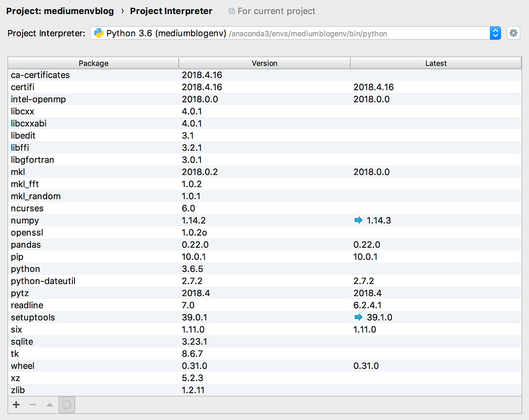Viewport: 529px width, 420px height.
Task: Toggle the early releases circle button
Action: (x=67, y=404)
